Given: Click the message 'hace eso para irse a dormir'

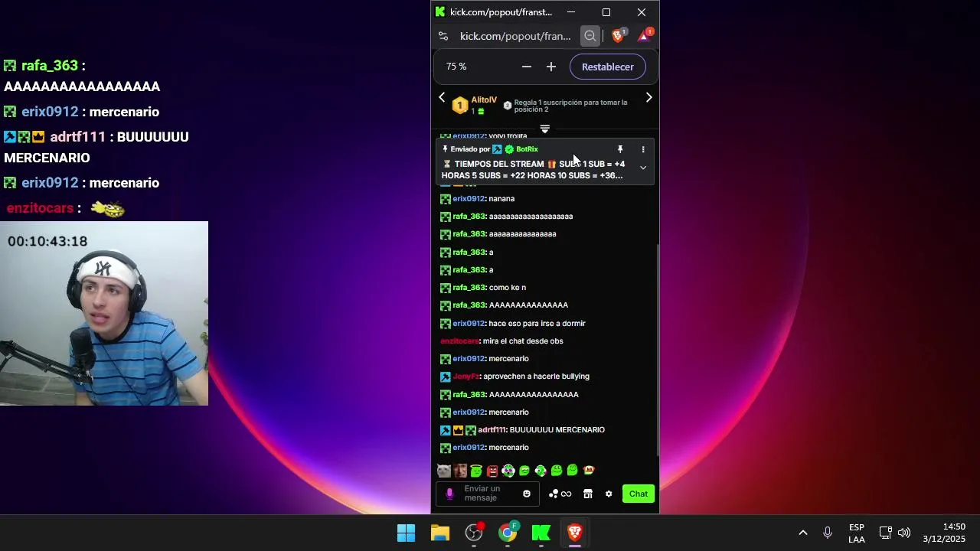Looking at the screenshot, I should click(x=537, y=324).
